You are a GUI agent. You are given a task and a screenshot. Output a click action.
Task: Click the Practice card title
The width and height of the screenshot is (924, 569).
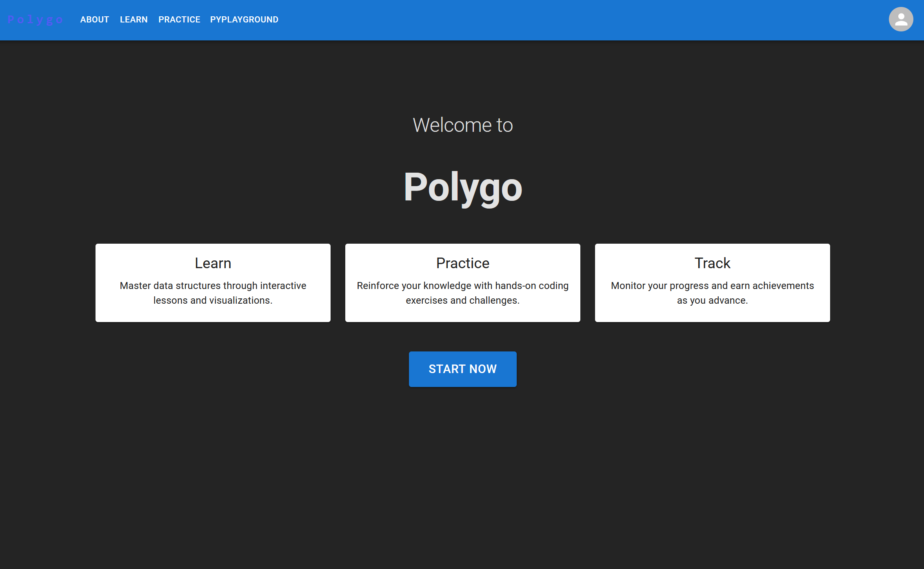(x=462, y=263)
